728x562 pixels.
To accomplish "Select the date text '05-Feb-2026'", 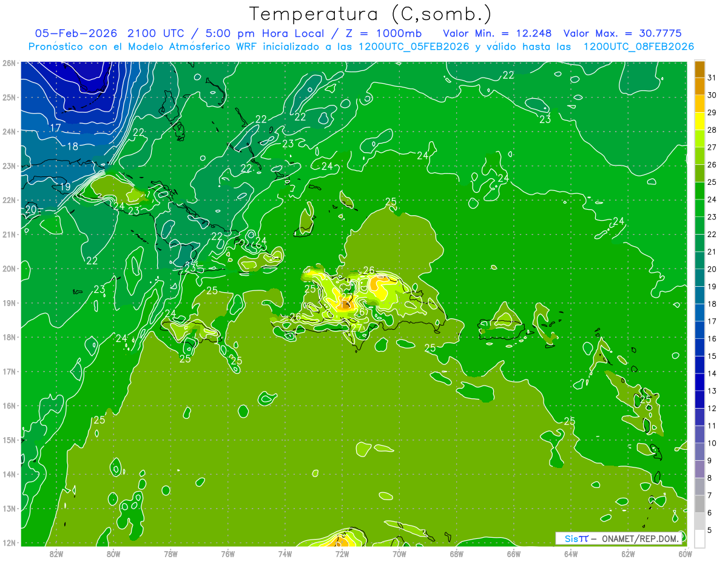I will (77, 33).
